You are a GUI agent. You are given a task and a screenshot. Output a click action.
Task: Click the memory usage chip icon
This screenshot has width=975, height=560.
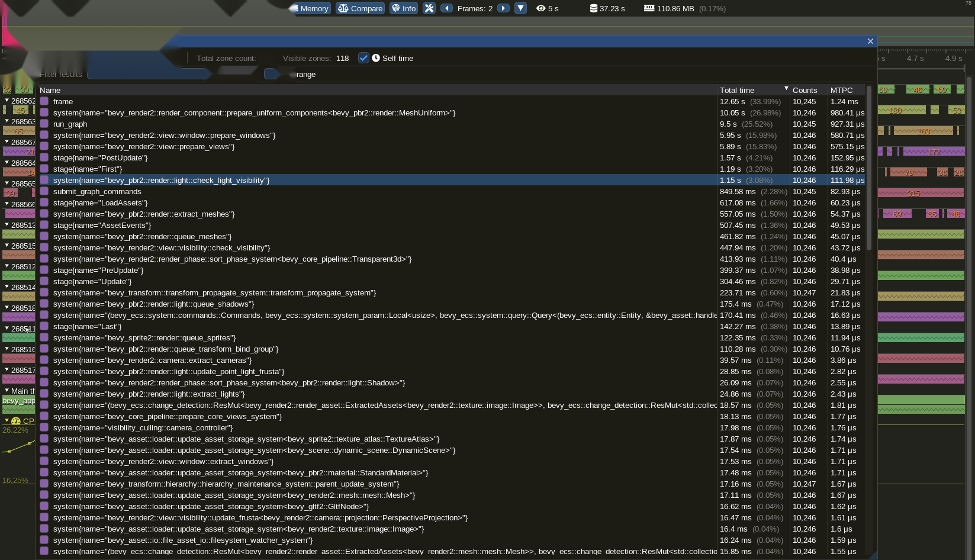point(649,8)
